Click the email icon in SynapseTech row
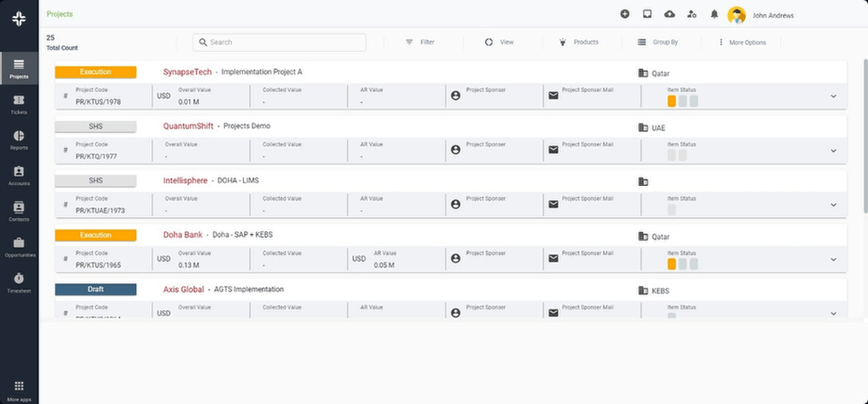The image size is (868, 404). click(553, 96)
